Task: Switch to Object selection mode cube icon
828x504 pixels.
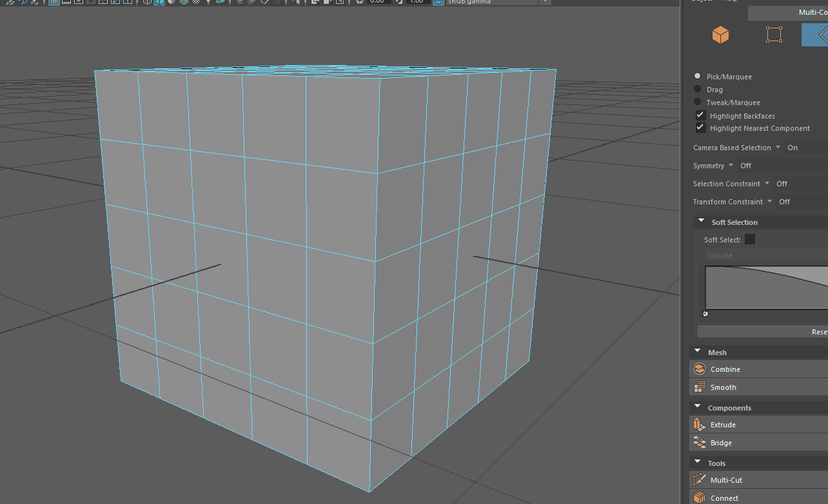Action: (x=720, y=35)
